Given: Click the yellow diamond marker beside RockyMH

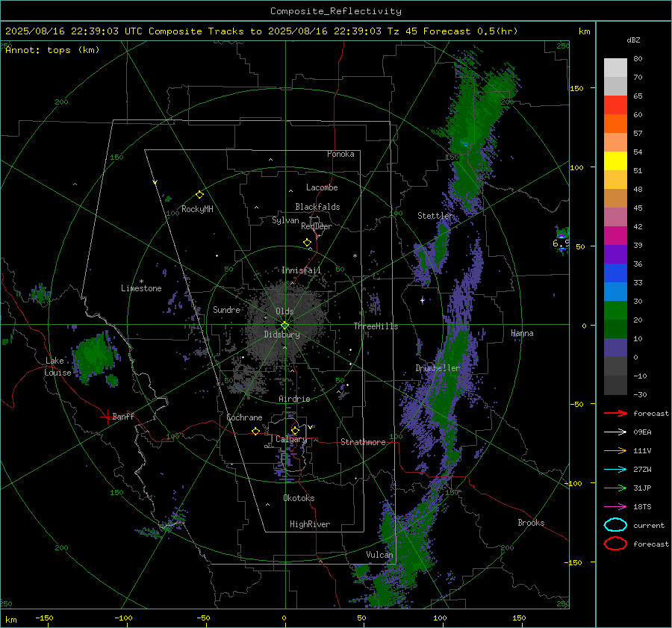Looking at the screenshot, I should coord(199,195).
